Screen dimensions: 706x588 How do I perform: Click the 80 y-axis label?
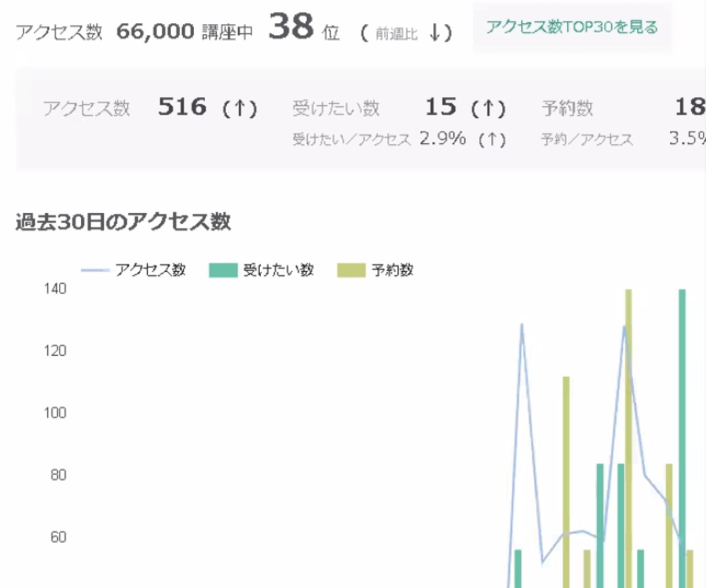(x=58, y=475)
